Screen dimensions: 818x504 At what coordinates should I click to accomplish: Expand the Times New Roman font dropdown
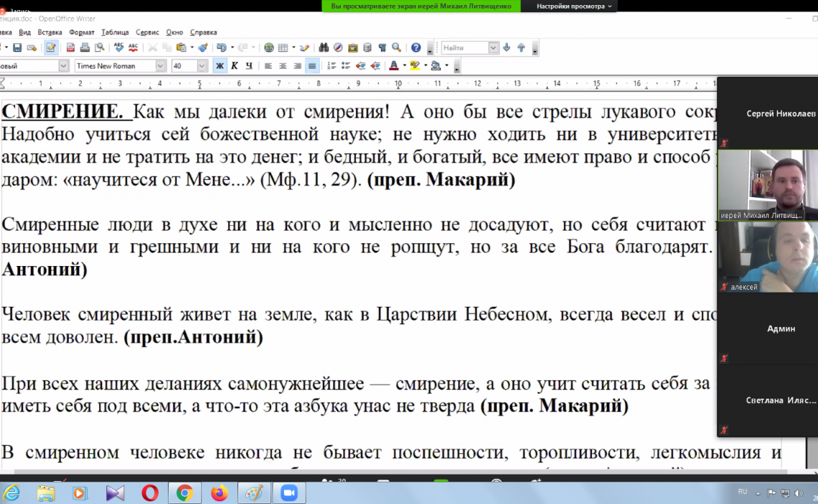tap(161, 66)
